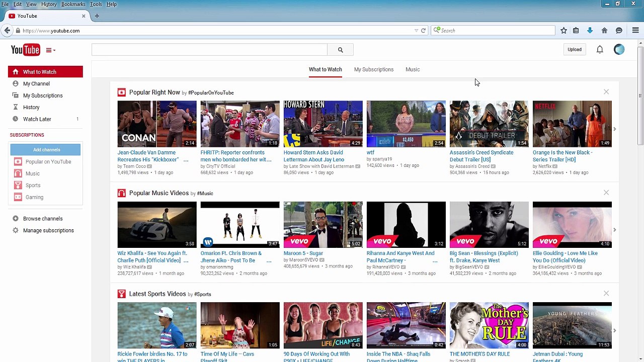
Task: Open Manage subscriptions in the sidebar
Action: 48,230
